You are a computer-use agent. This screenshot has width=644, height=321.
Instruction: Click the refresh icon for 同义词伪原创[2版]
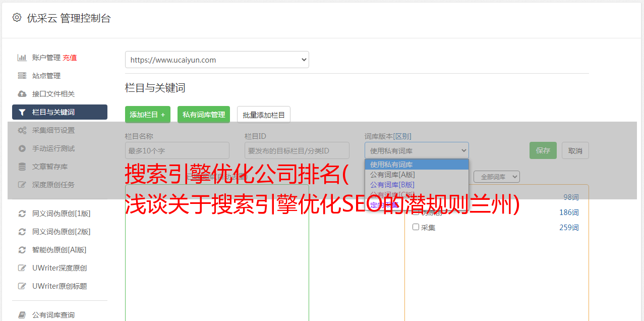pyautogui.click(x=22, y=232)
